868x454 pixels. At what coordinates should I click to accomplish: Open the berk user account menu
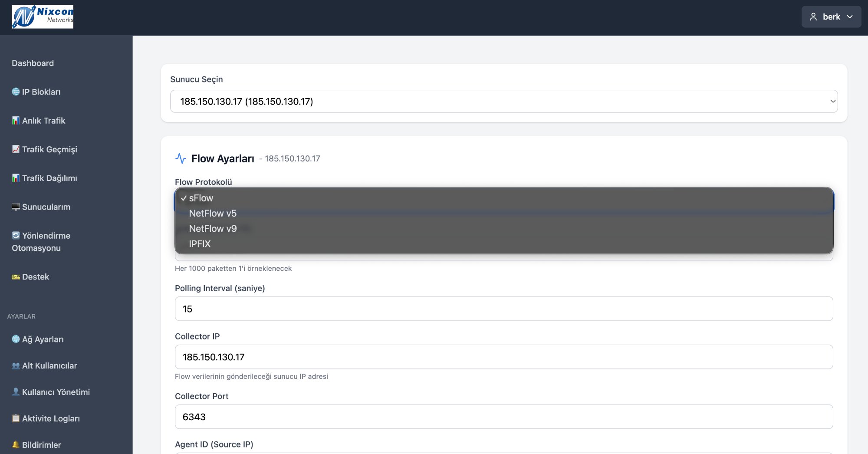(831, 17)
